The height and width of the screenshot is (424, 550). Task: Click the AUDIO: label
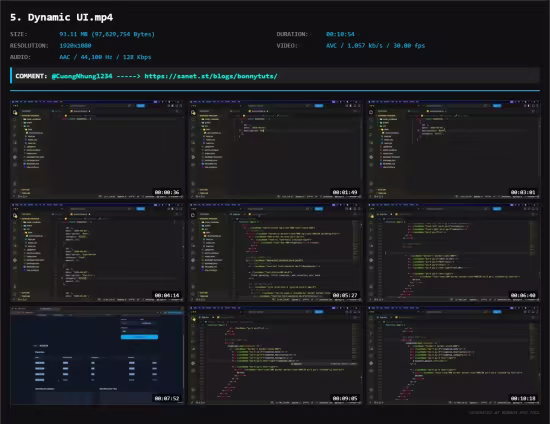click(x=20, y=57)
